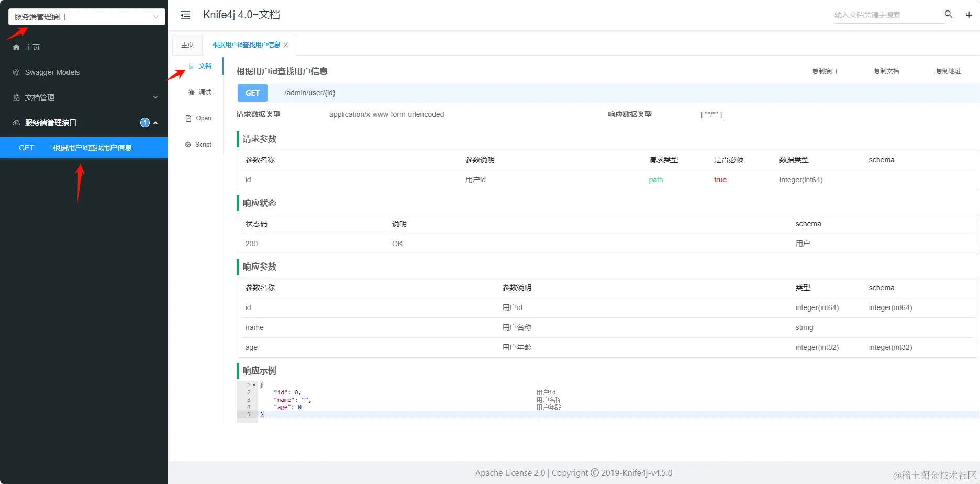Click the age row in response parameters

[x=608, y=347]
